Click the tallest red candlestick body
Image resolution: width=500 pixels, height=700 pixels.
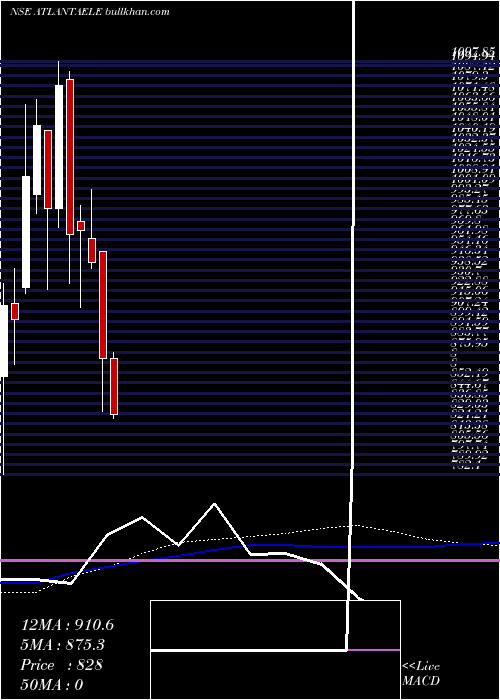[x=70, y=157]
